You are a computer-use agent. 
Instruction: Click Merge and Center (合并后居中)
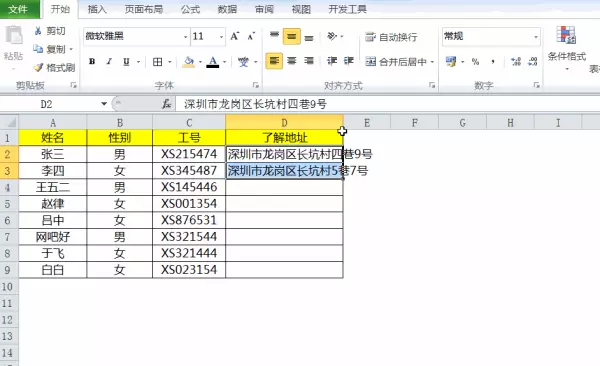tap(395, 62)
